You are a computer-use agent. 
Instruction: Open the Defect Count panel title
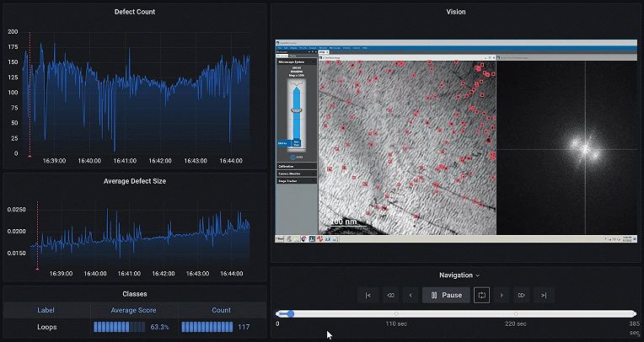[134, 12]
